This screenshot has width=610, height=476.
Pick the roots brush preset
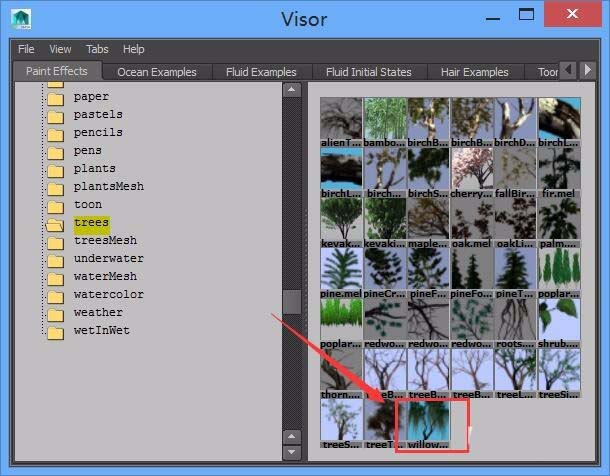click(515, 320)
